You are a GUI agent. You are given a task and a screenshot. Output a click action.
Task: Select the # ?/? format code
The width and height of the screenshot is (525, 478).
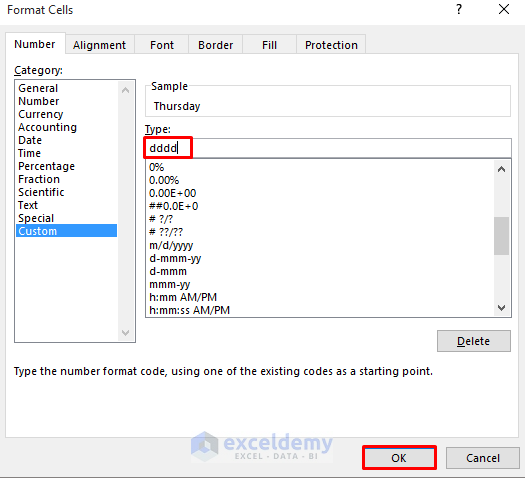tap(320, 219)
